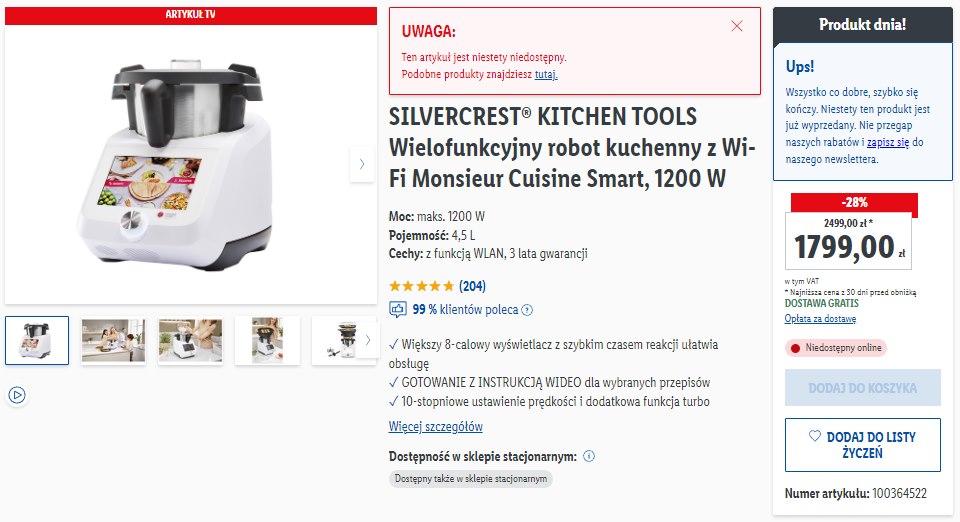Click the heart icon on wishlist button
The height and width of the screenshot is (522, 960).
pos(814,436)
